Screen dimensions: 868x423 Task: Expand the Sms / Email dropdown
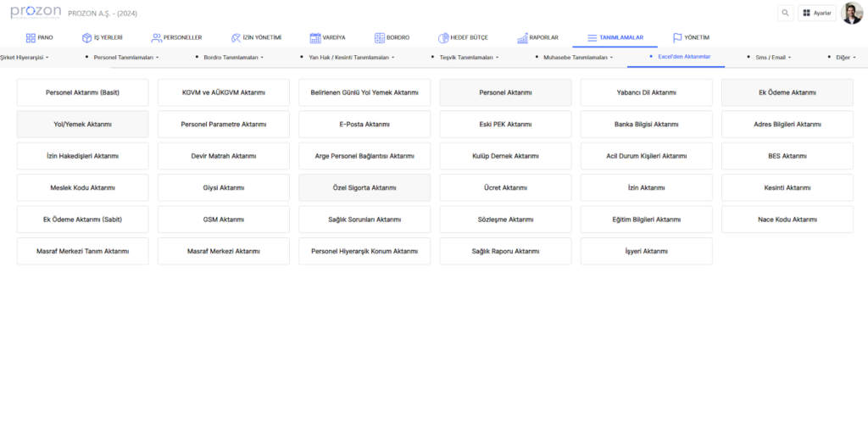(772, 58)
